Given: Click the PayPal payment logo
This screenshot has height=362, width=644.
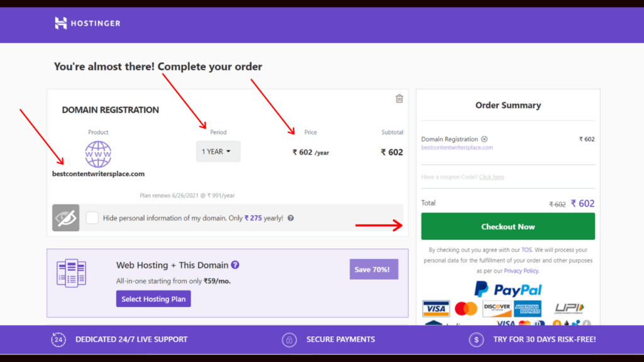Looking at the screenshot, I should (x=508, y=289).
